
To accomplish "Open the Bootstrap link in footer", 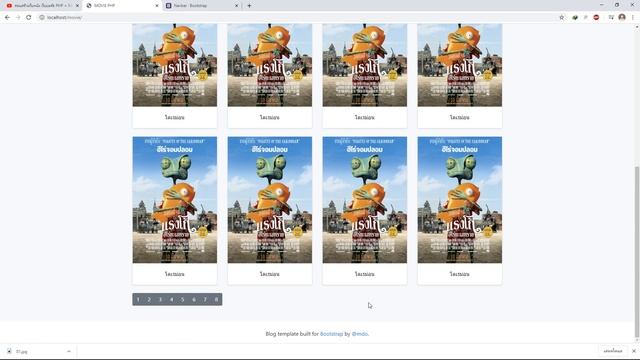I will pos(331,334).
